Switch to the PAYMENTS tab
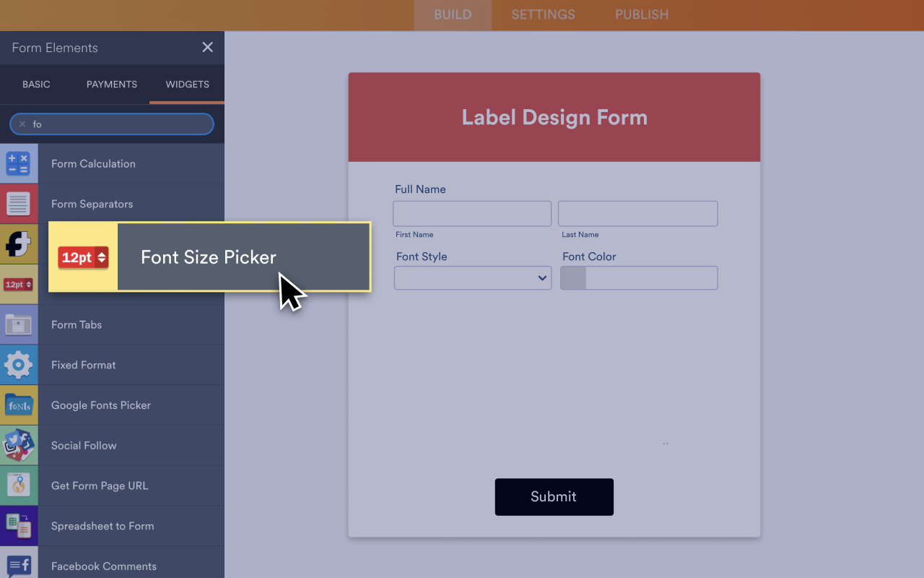The width and height of the screenshot is (924, 578). 111,84
